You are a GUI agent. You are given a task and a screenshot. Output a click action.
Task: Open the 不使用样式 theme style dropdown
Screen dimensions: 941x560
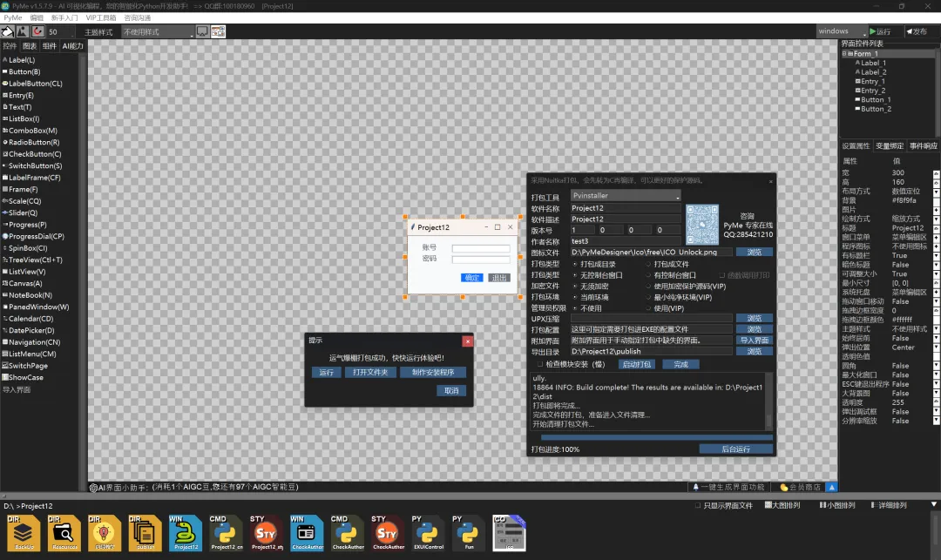tap(158, 31)
